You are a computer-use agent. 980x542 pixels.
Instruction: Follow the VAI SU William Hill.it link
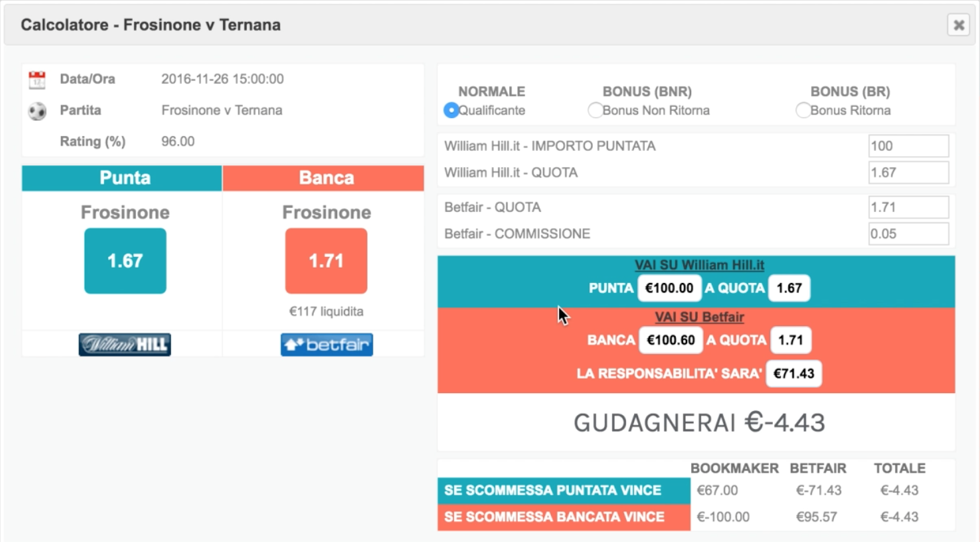pyautogui.click(x=700, y=266)
